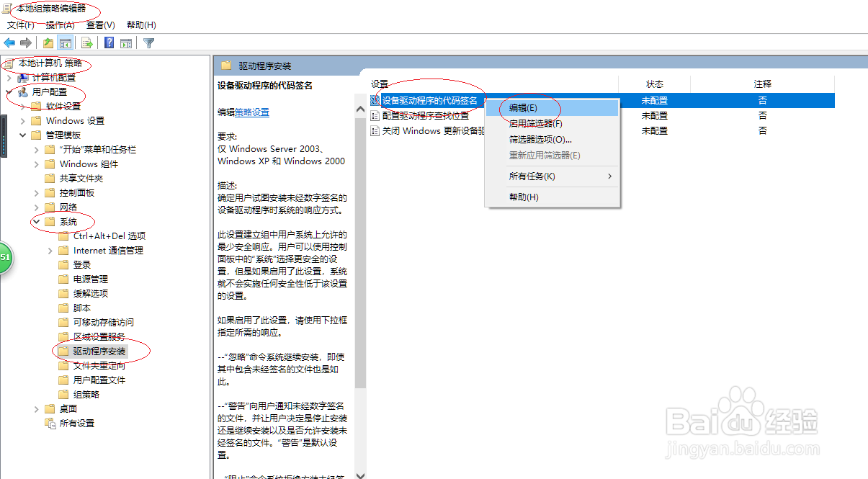The width and height of the screenshot is (868, 479).
Task: Open the 帮助(H) menu in menu bar
Action: (141, 25)
